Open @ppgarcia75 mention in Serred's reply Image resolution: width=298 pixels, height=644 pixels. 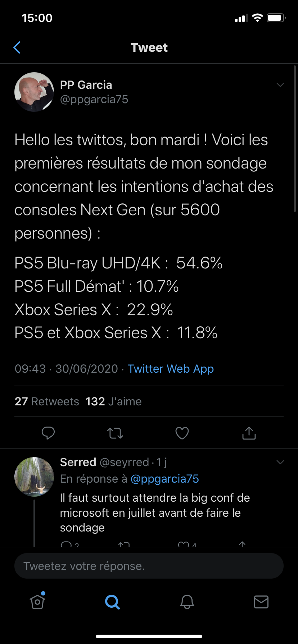164,479
